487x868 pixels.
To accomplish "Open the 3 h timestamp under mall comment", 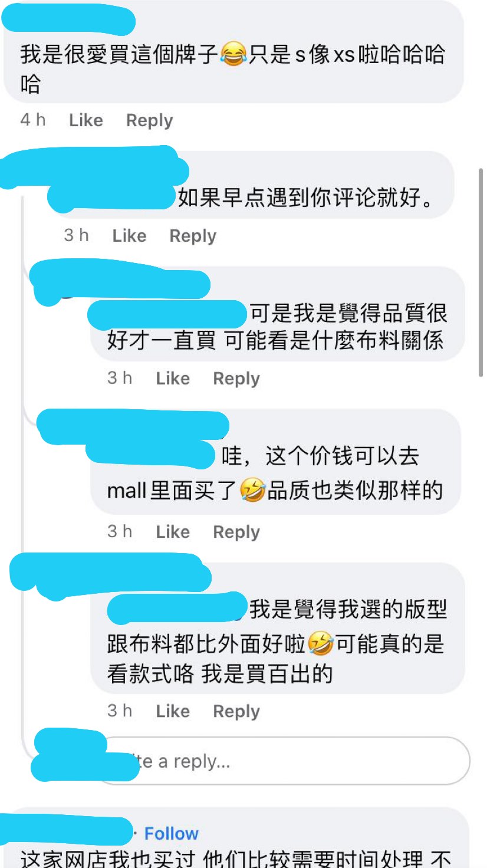I will click(120, 532).
